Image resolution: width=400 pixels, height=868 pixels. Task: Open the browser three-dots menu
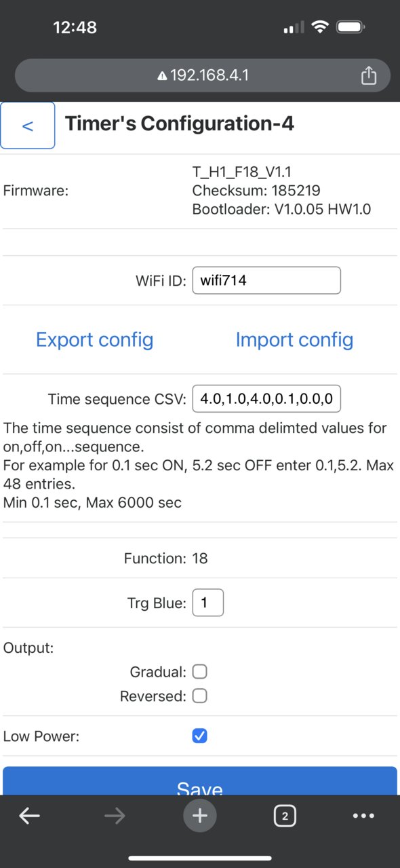364,816
